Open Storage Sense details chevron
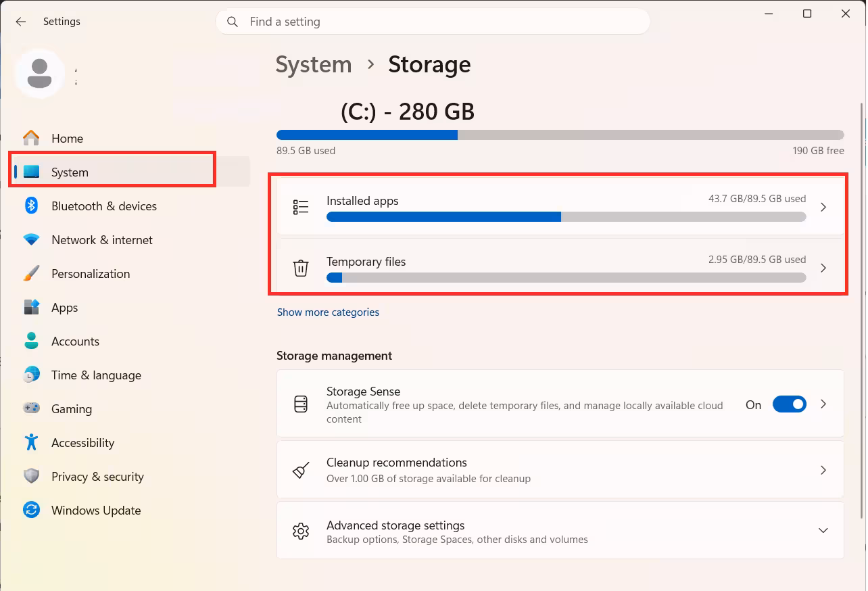 pos(823,404)
